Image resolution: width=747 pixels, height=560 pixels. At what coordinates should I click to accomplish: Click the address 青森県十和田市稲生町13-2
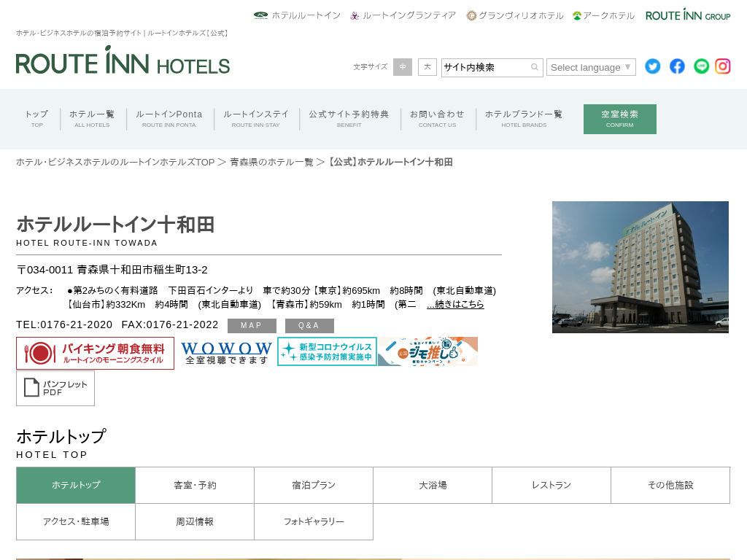coord(142,270)
